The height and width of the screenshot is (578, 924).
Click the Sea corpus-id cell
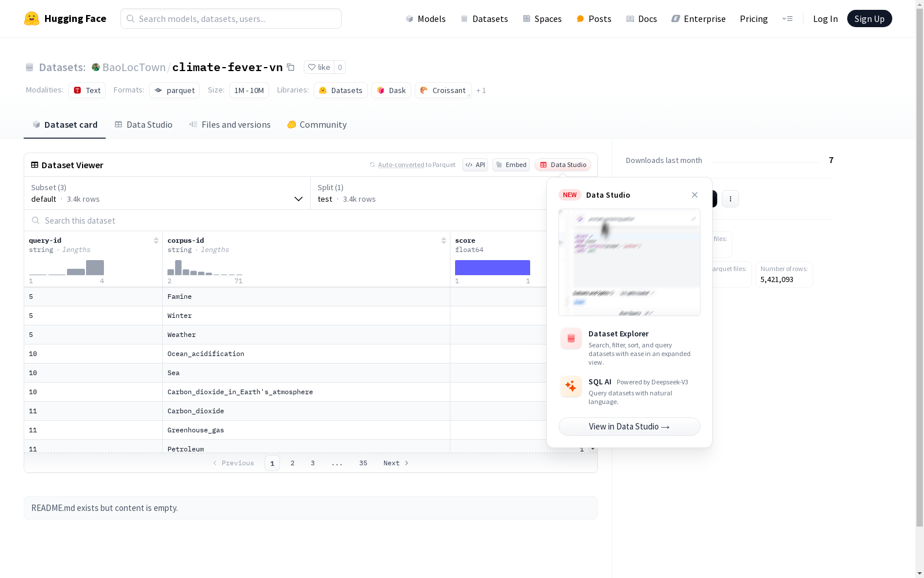click(x=306, y=373)
